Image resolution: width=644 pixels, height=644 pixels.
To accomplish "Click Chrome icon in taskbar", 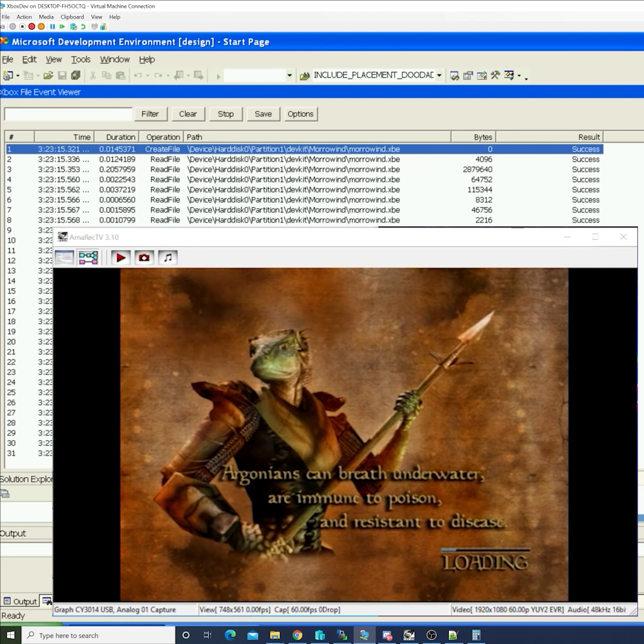I will pyautogui.click(x=297, y=635).
